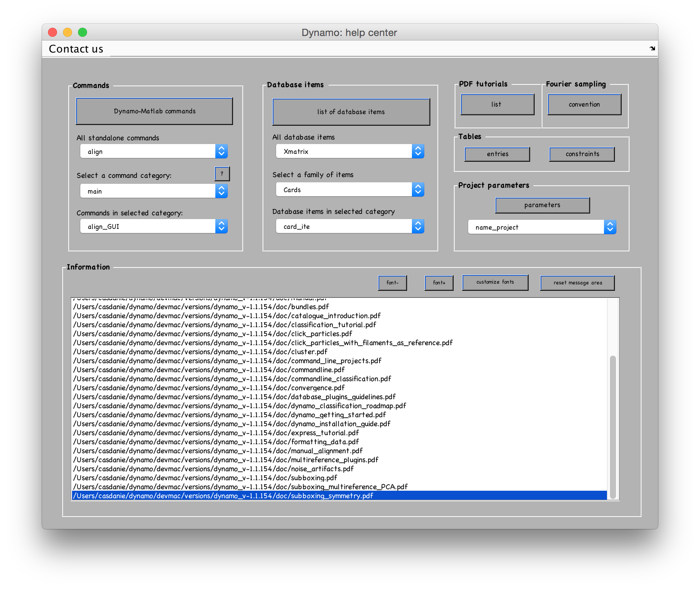Select the manual_alignment.pdf path line
The image size is (700, 589).
339,451
